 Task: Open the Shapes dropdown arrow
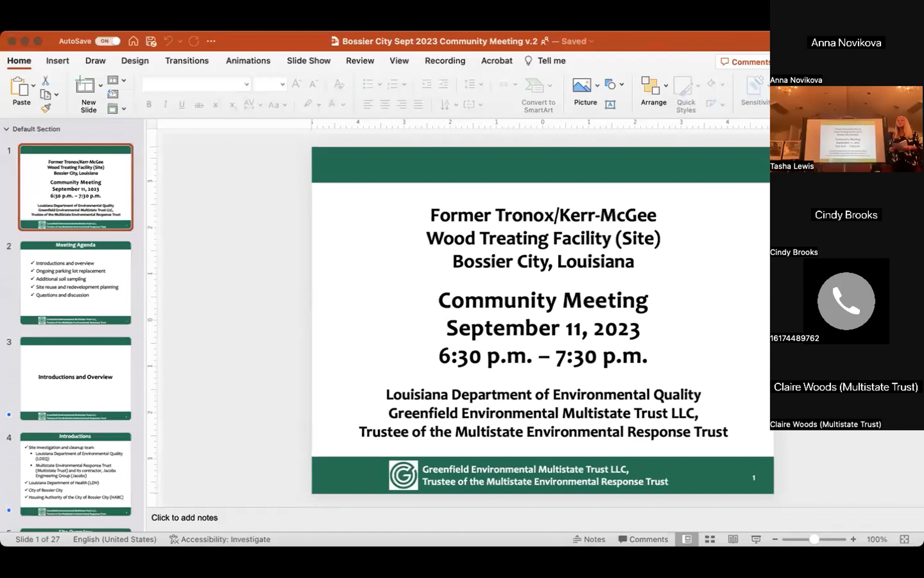coord(621,84)
